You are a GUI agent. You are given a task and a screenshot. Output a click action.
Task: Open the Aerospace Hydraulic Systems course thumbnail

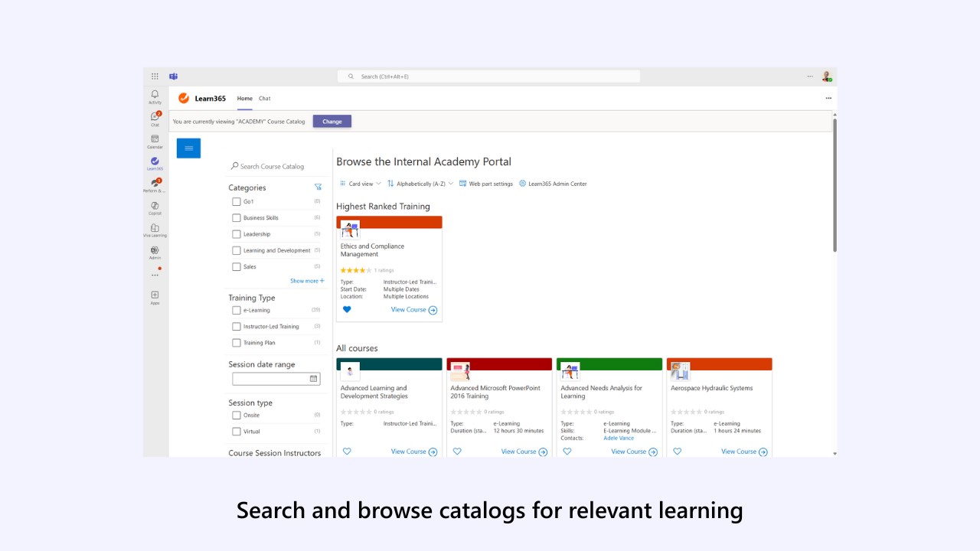[681, 371]
